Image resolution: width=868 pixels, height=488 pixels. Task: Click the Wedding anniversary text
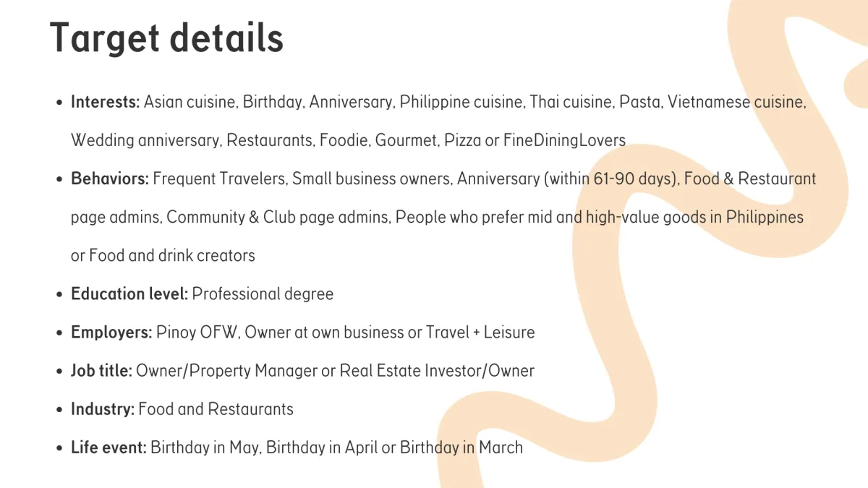coord(145,140)
